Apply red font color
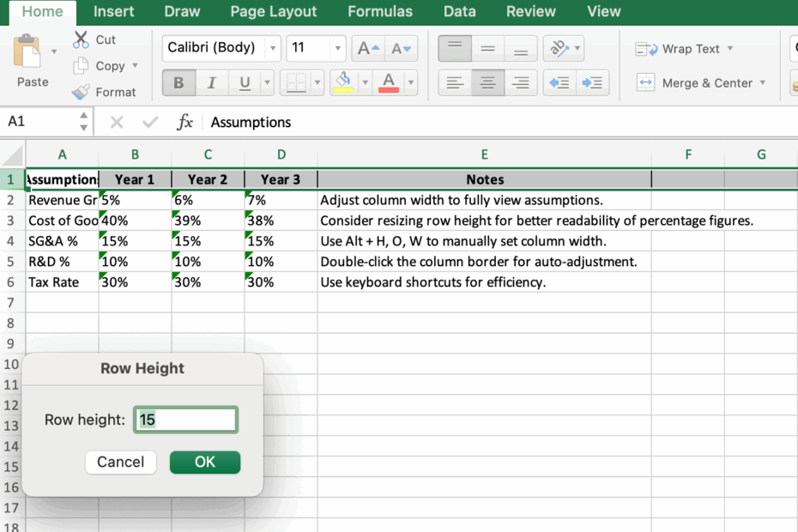This screenshot has width=798, height=532. point(389,82)
